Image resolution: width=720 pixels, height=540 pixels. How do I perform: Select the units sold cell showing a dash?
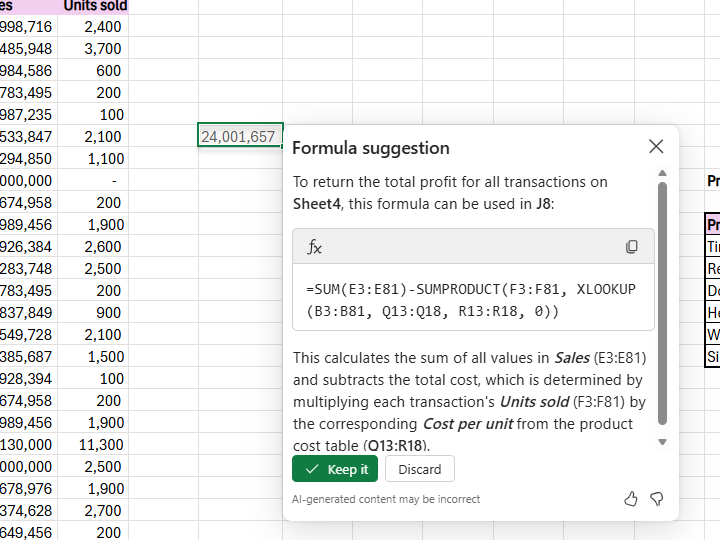tap(94, 180)
